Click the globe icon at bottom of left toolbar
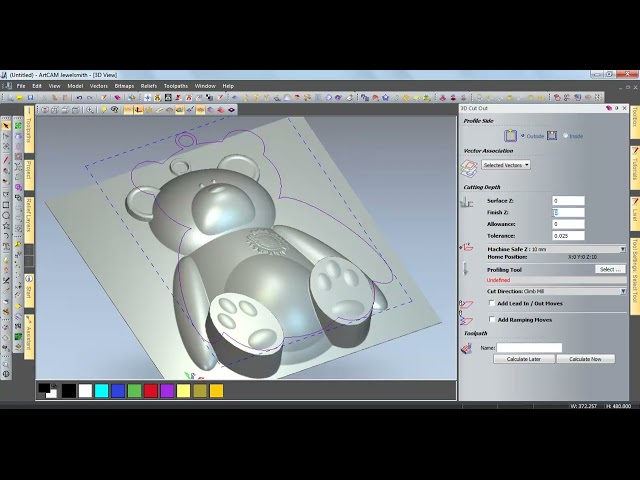Image resolution: width=640 pixels, height=480 pixels. (x=6, y=373)
